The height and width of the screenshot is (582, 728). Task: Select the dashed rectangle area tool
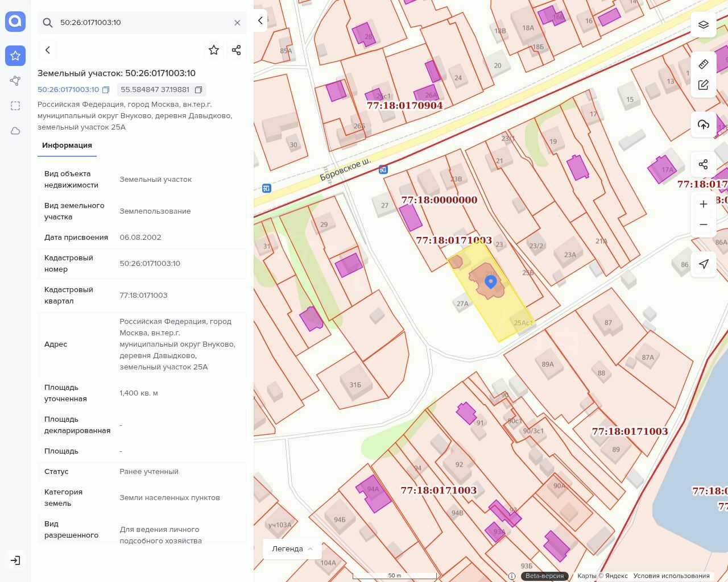[x=15, y=106]
